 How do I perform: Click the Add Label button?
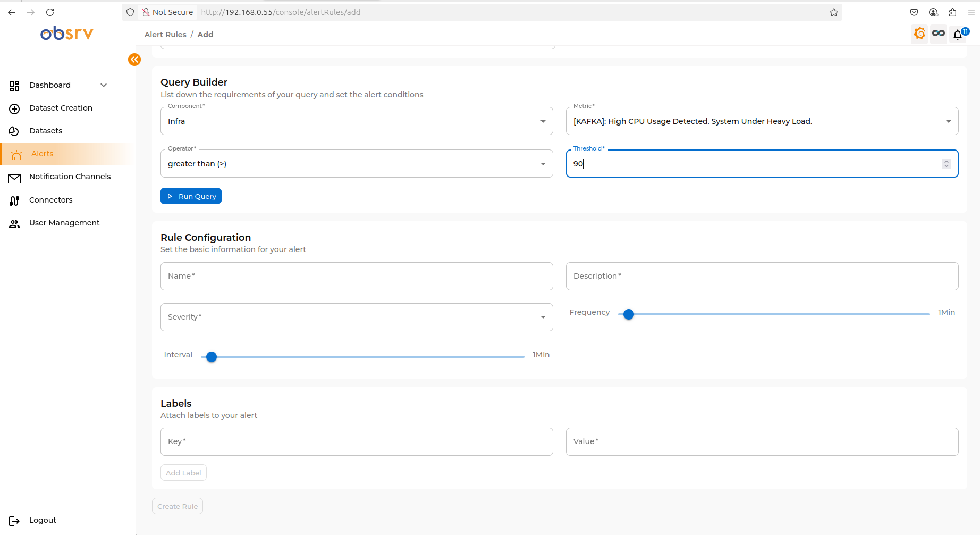click(x=183, y=473)
